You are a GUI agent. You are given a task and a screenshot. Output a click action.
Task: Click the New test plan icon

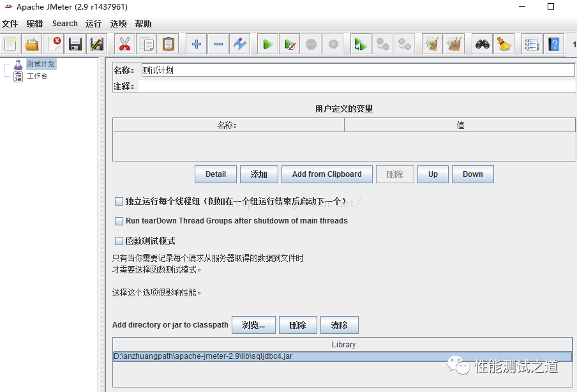tap(10, 44)
